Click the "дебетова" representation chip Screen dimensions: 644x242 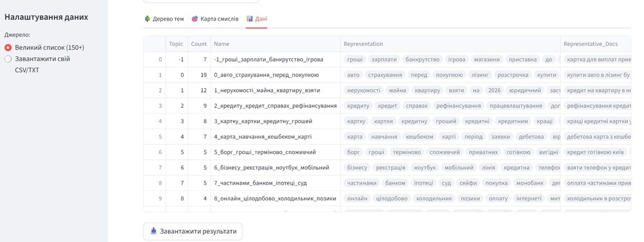[531, 137]
